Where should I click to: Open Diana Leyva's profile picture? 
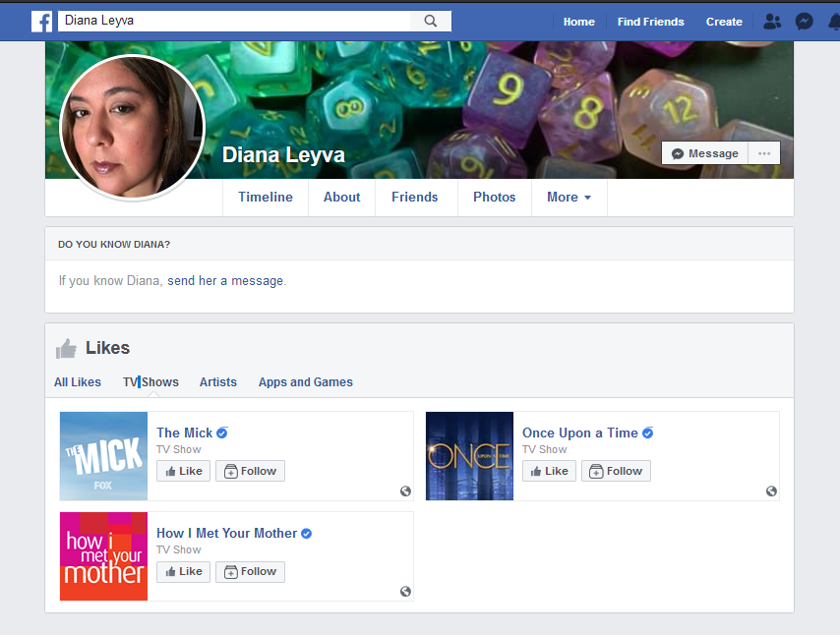pos(133,128)
